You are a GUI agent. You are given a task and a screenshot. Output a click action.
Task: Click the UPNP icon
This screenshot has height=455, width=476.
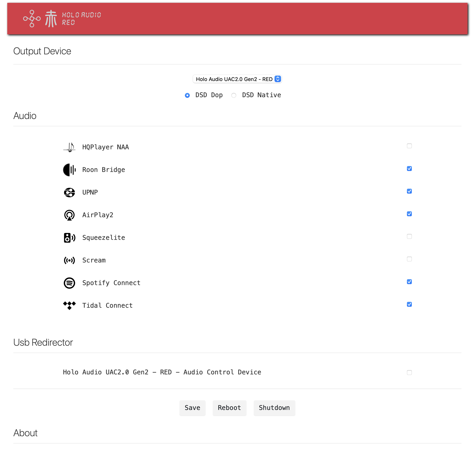[x=69, y=192]
